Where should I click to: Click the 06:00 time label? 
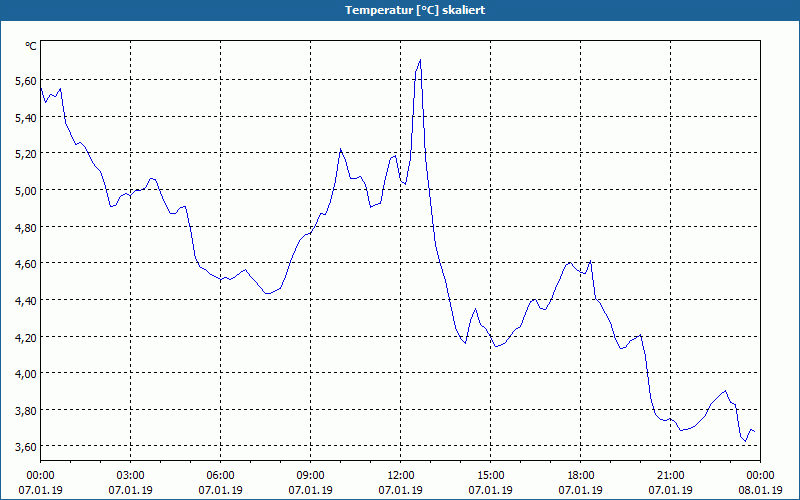click(220, 476)
